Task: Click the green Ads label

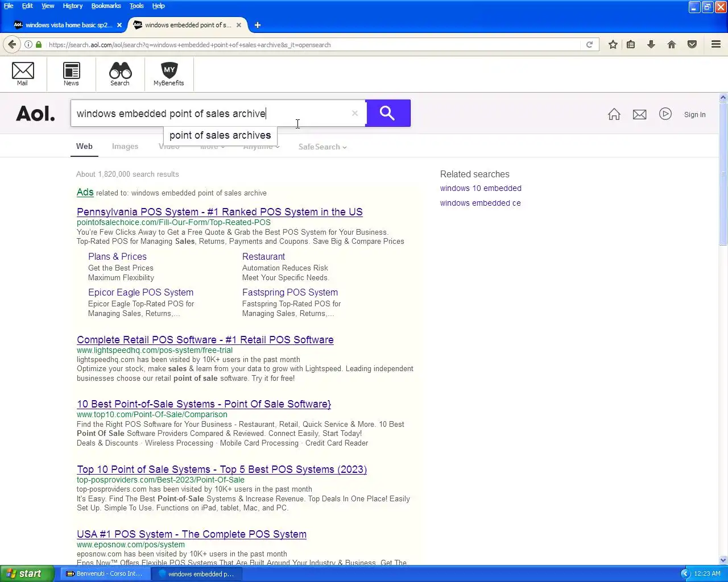Action: [x=85, y=192]
